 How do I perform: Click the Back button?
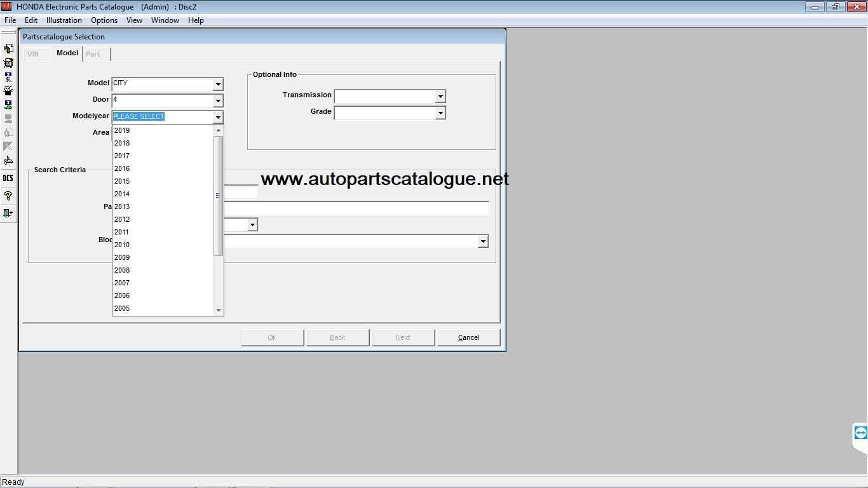point(337,337)
